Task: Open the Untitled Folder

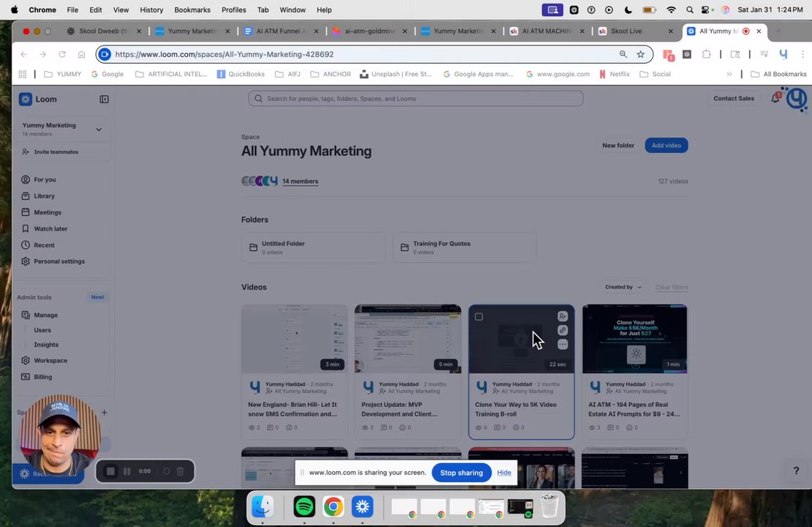Action: [x=313, y=247]
